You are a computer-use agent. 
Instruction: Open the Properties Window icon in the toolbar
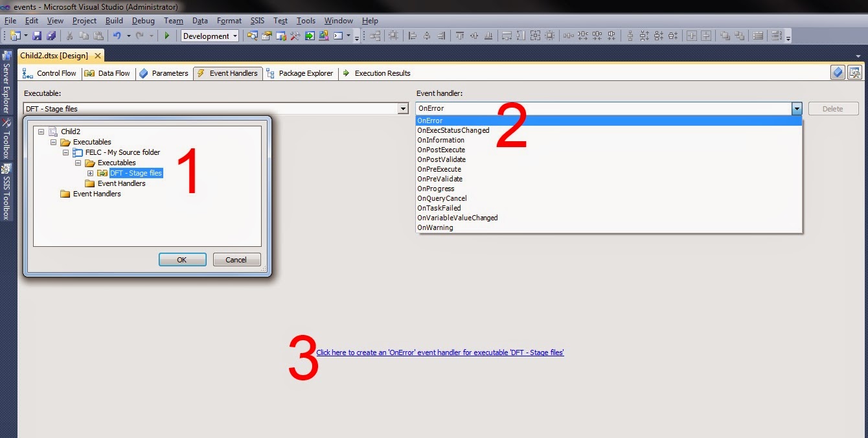coord(266,36)
